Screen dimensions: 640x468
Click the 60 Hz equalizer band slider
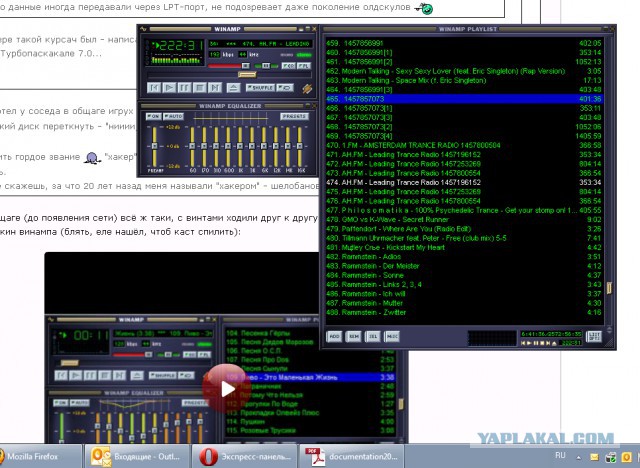[192, 146]
